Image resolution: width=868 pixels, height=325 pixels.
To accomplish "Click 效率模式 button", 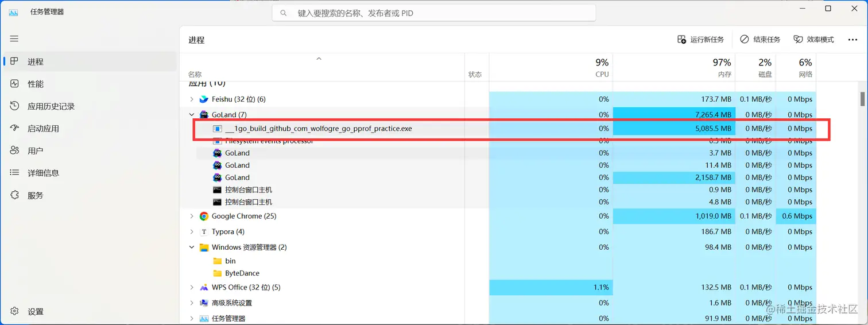I will (x=813, y=40).
